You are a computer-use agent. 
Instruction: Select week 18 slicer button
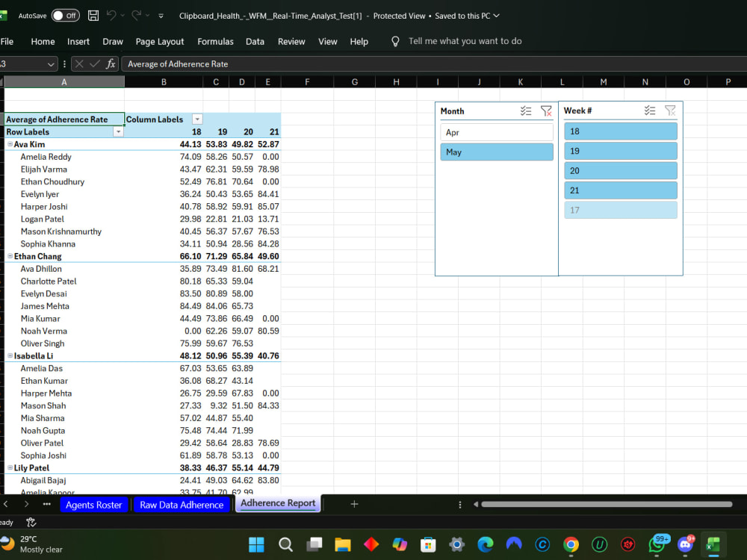[x=620, y=131]
